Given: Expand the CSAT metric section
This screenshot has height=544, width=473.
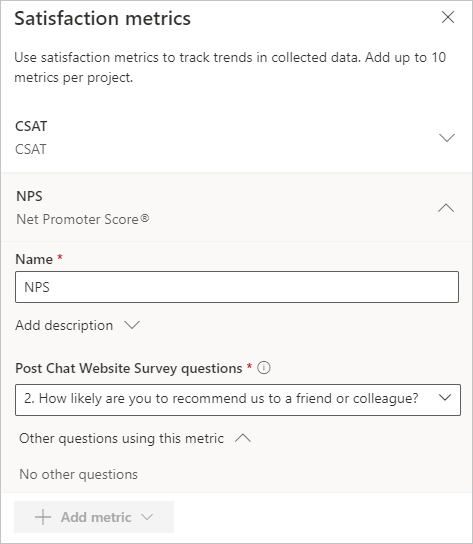Looking at the screenshot, I should pyautogui.click(x=447, y=138).
